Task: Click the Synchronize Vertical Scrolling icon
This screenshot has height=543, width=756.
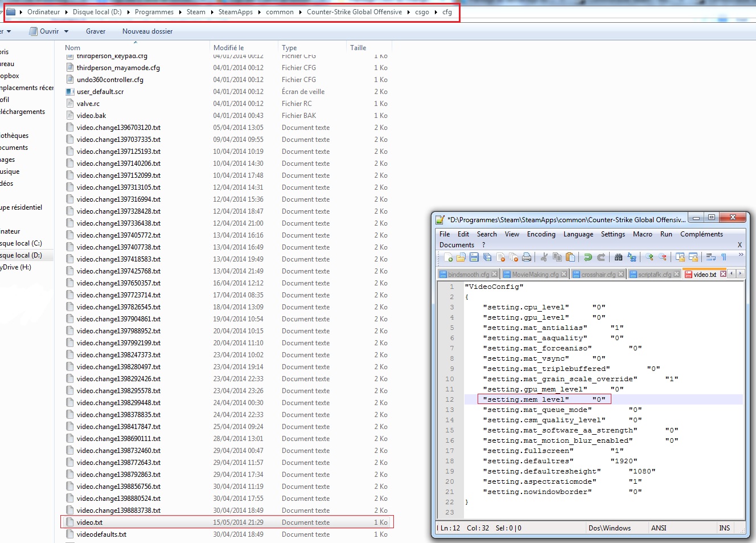Action: 680,258
